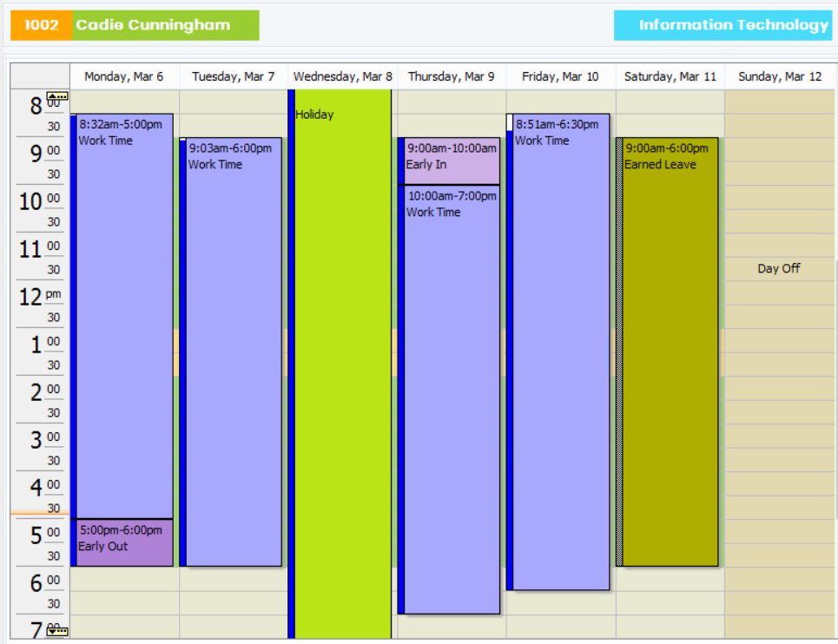Viewport: 838px width, 644px height.
Task: Select Saturday's Earned Leave block
Action: tap(670, 347)
